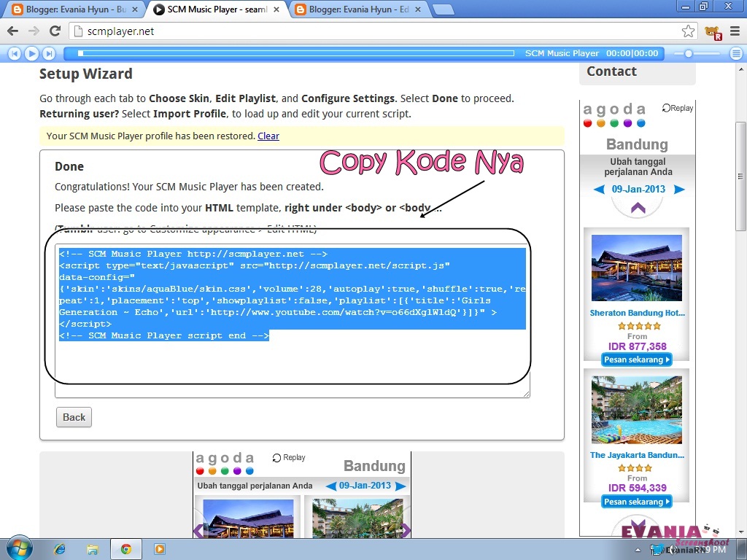
Task: Click the 09-Jan-2013 date in bottom ad
Action: [x=365, y=486]
